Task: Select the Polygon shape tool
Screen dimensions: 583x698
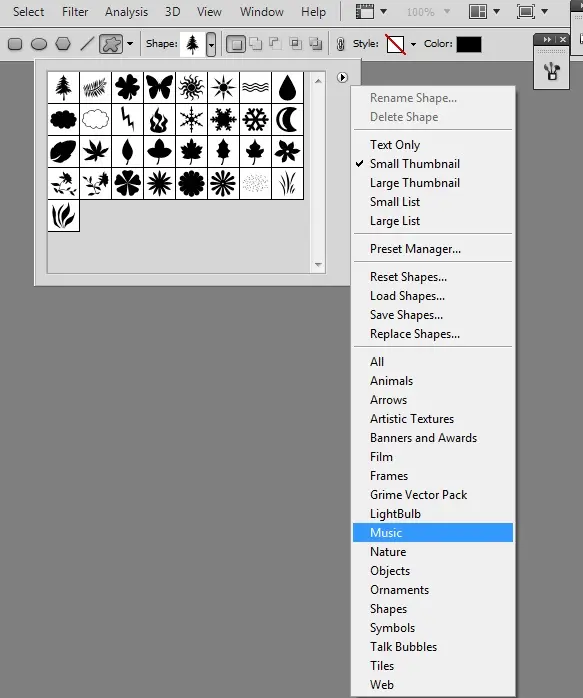Action: pos(63,44)
